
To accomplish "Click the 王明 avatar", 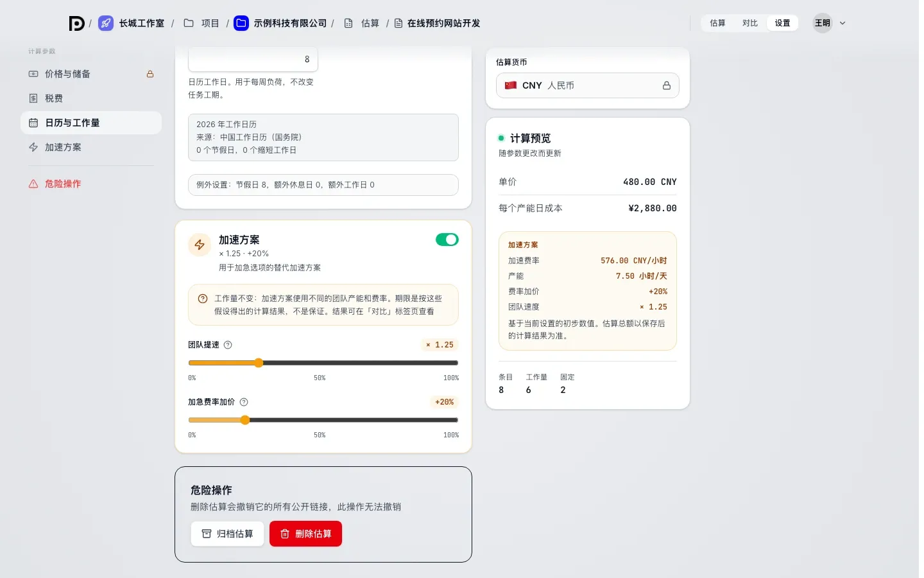I will [x=823, y=23].
